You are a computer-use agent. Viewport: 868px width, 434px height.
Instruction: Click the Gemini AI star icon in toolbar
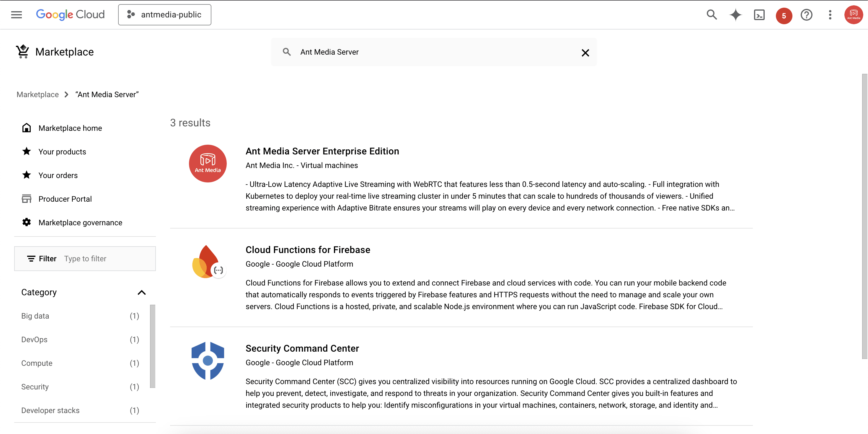pos(736,15)
